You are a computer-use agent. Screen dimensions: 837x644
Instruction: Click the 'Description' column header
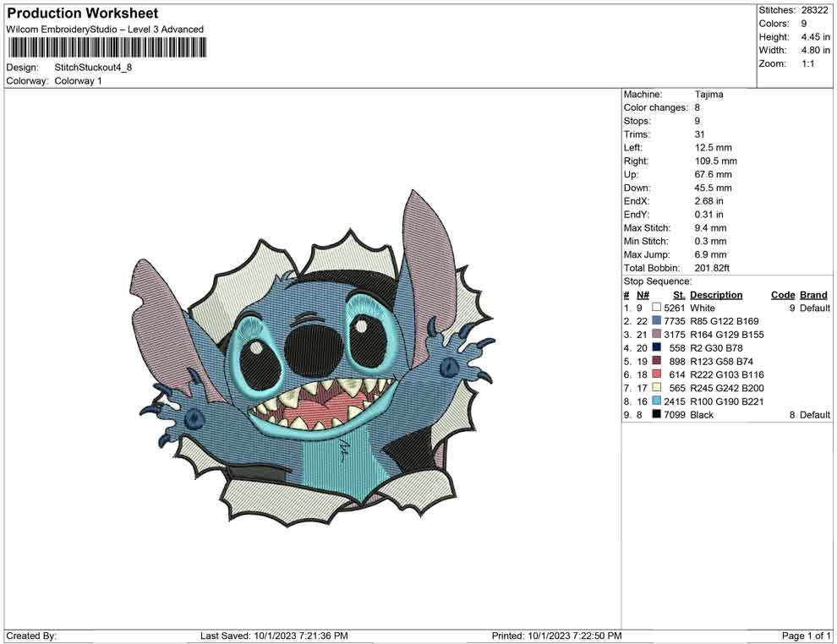click(716, 294)
